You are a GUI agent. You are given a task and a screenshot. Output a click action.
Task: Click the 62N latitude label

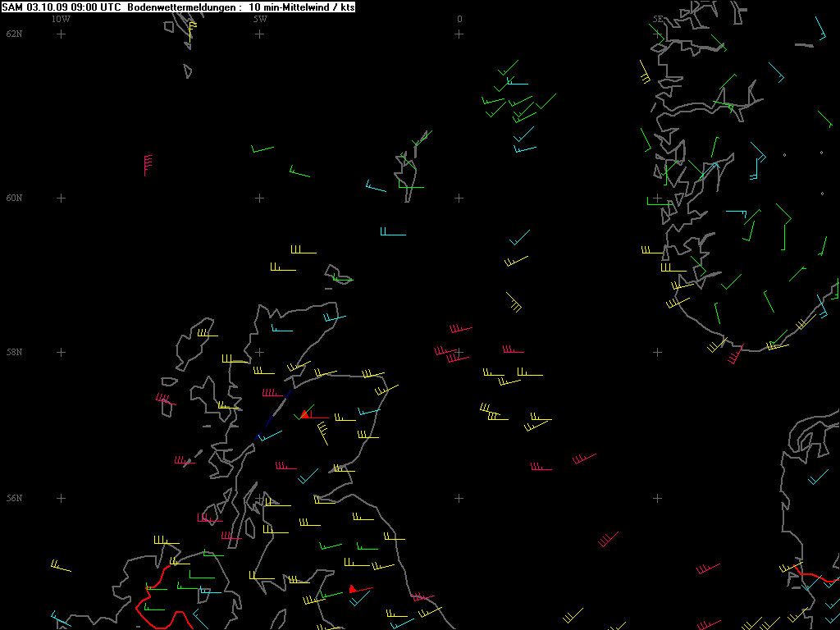coord(14,34)
